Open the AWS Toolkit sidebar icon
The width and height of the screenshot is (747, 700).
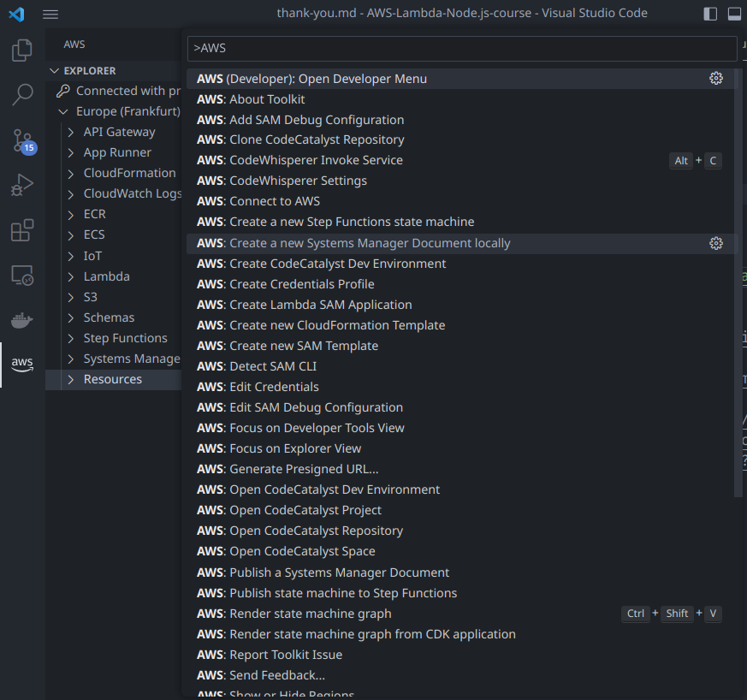pos(21,364)
